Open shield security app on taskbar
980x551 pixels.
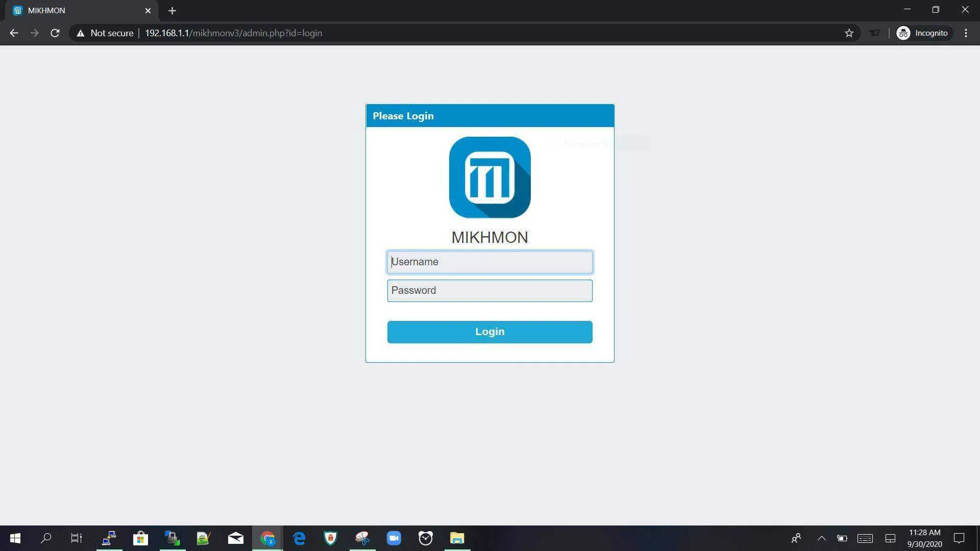[331, 538]
